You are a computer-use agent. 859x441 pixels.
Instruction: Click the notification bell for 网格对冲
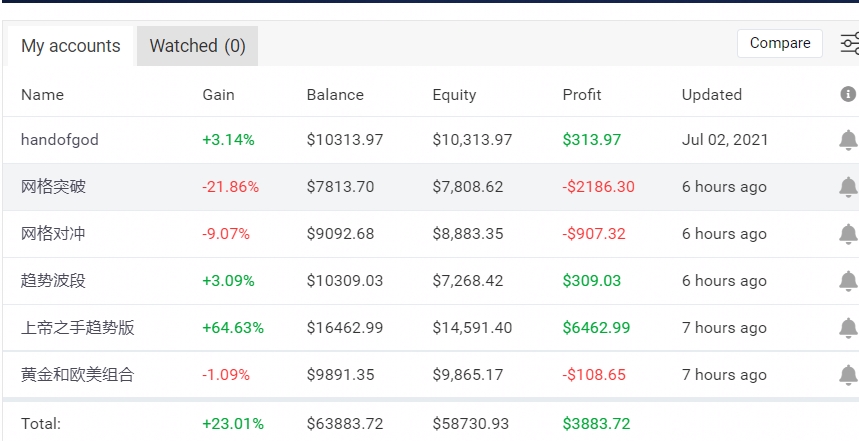tap(847, 234)
